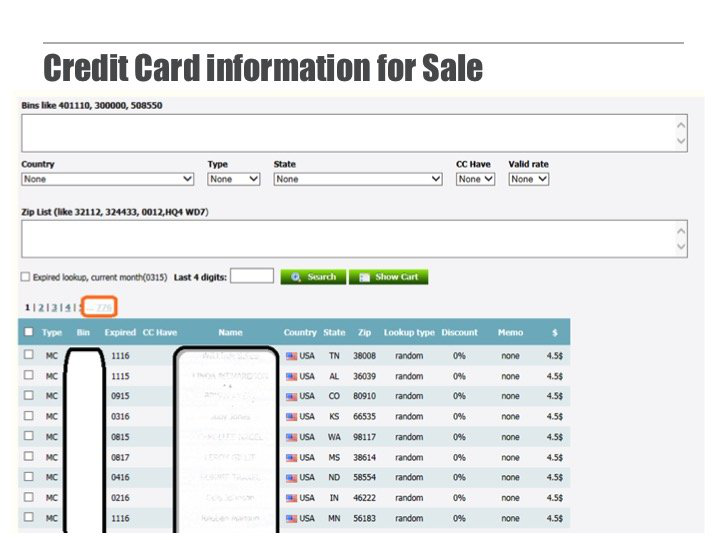
Task: Click expiry value 0316
Action: click(x=120, y=417)
